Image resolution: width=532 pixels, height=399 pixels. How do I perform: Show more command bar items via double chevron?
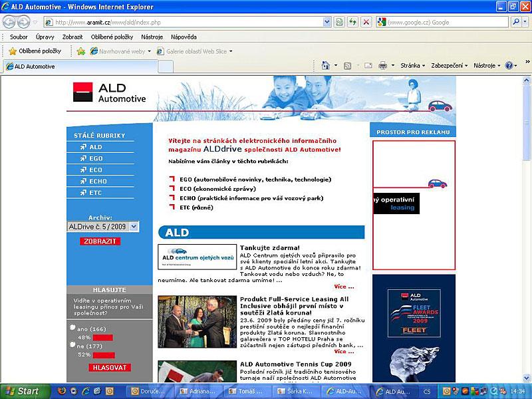click(527, 62)
